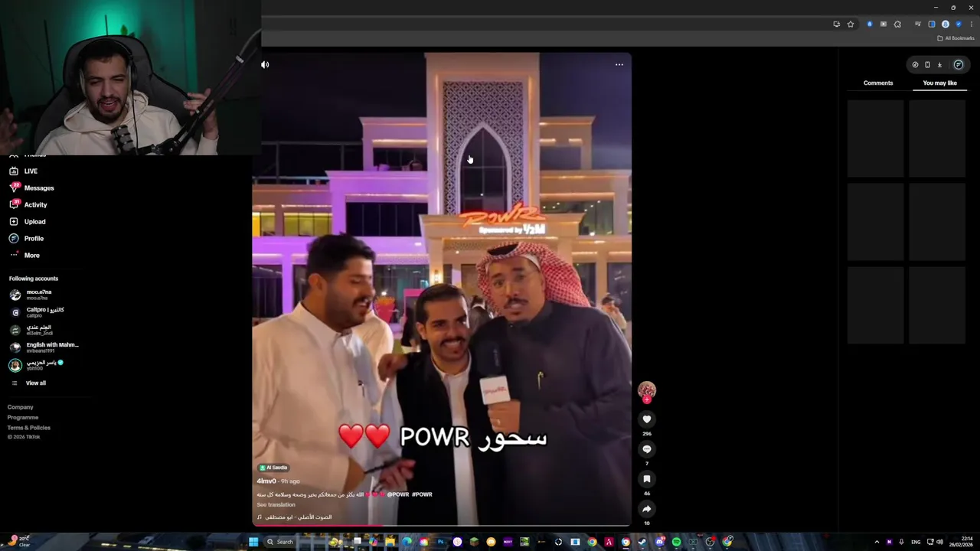
Task: Open the @POWR mention in caption
Action: coord(399,494)
